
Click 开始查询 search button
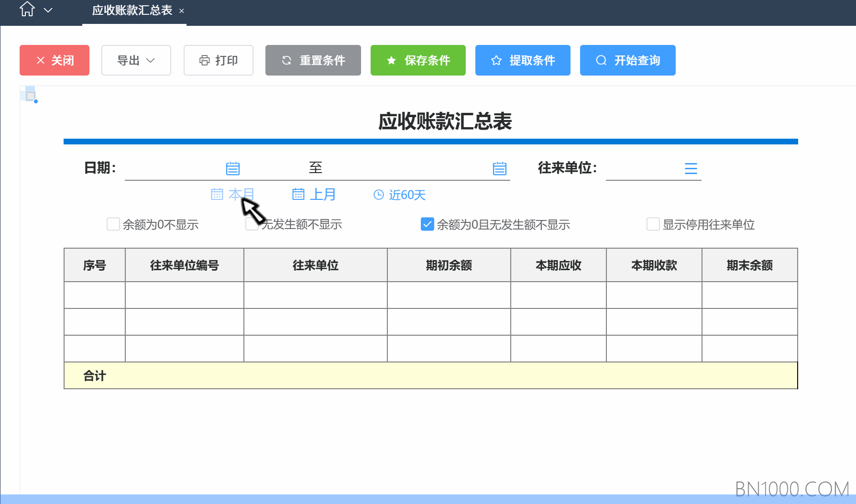pos(628,60)
